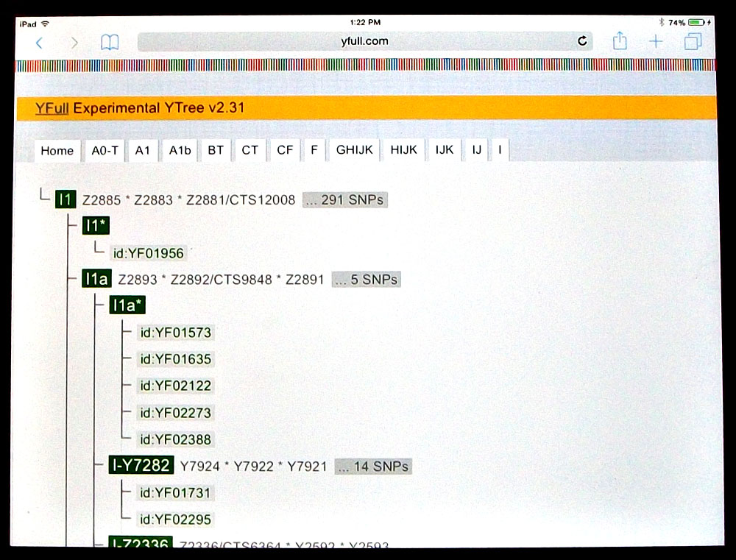Tap the 1:22 PM clock
The height and width of the screenshot is (560, 736).
[x=365, y=22]
